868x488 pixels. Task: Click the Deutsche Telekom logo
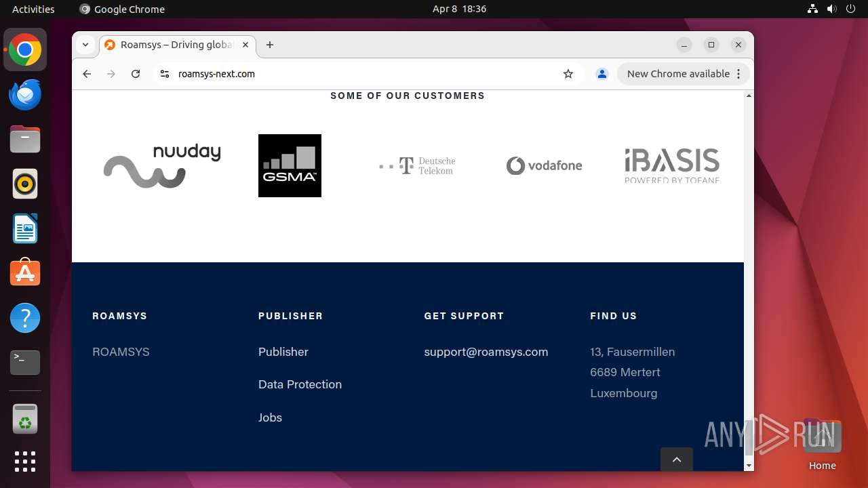click(417, 166)
